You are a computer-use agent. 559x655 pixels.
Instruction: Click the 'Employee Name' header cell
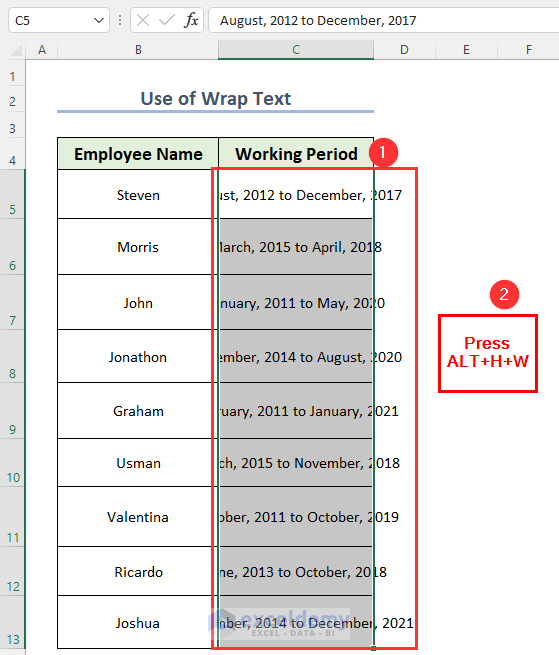[x=138, y=154]
